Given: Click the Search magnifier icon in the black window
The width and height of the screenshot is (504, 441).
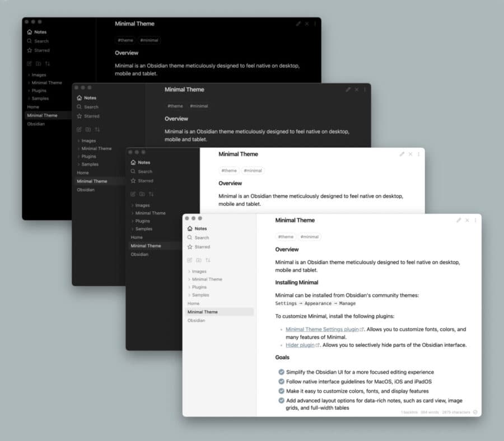Looking at the screenshot, I should tap(29, 41).
